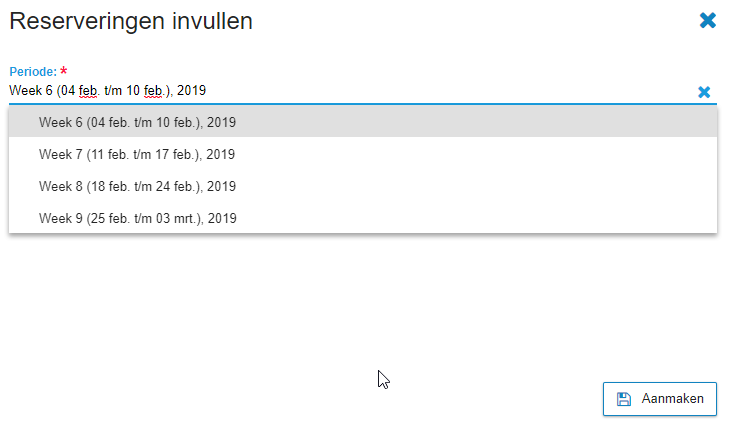Viewport: 734px width, 425px height.
Task: Click 17 feb. in the Week 7 entry
Action: click(173, 154)
